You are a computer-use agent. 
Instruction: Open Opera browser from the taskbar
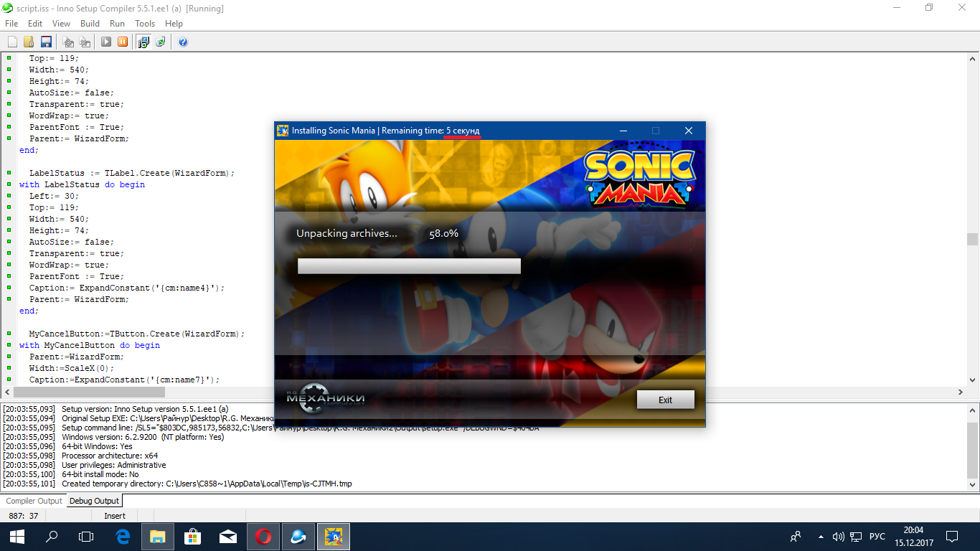click(263, 536)
